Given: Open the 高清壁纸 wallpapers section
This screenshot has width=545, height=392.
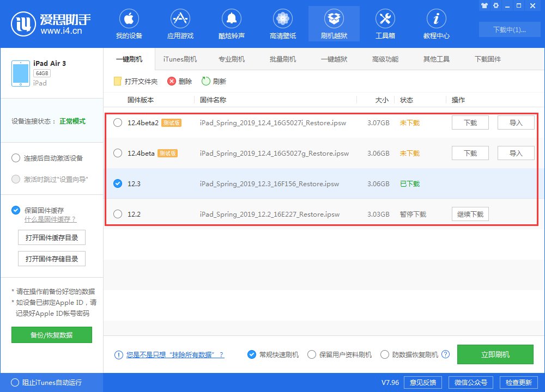Looking at the screenshot, I should [x=282, y=23].
